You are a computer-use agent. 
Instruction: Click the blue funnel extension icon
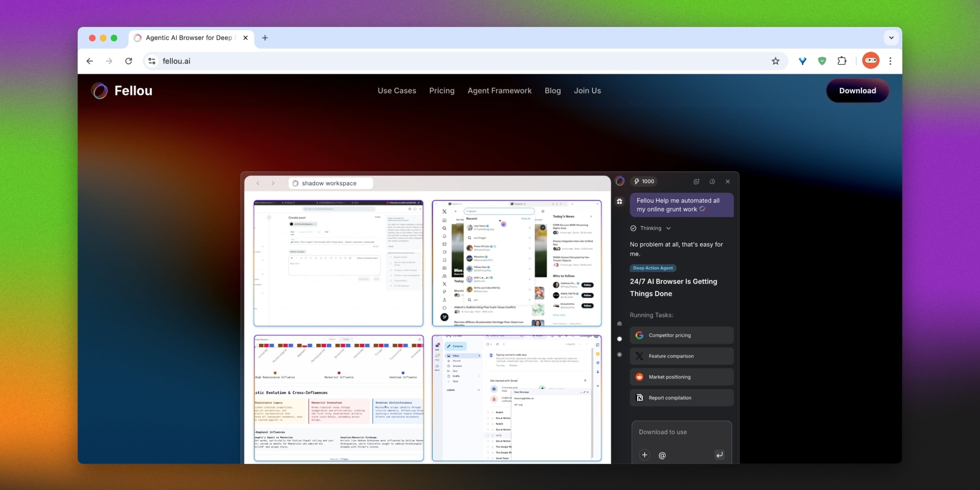pyautogui.click(x=802, y=61)
